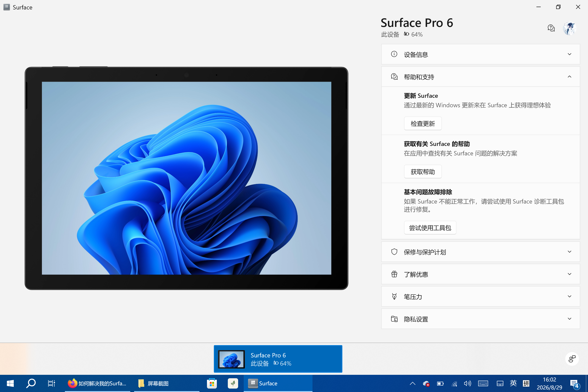Show hidden system tray icons
Screen dimensions: 588x392
tap(412, 383)
